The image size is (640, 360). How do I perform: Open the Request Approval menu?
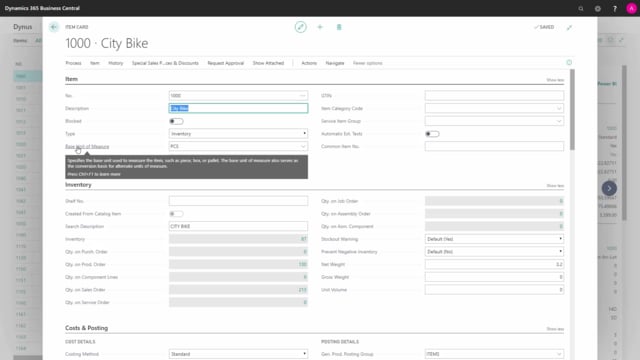click(x=225, y=63)
